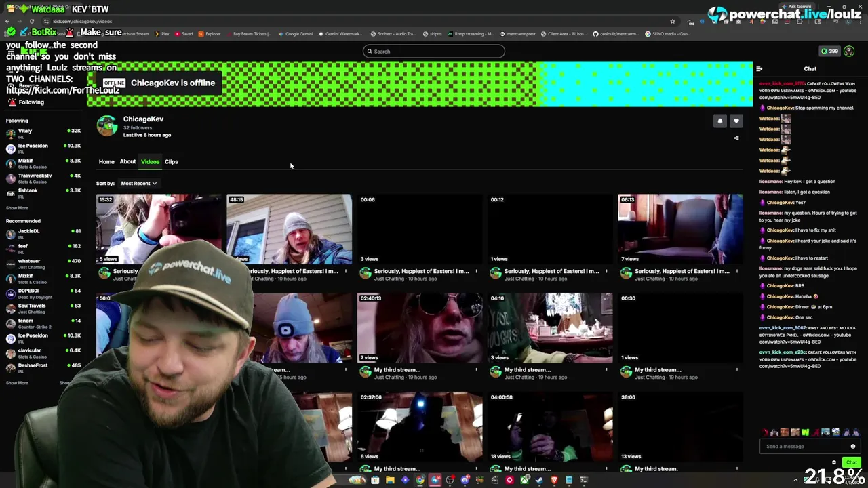Open the terminal icon in the taskbar

tap(584, 480)
